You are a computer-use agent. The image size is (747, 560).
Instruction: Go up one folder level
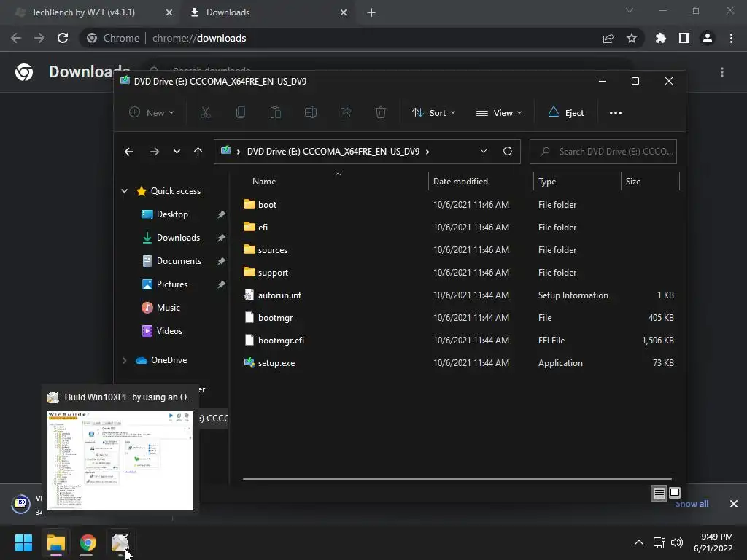pyautogui.click(x=198, y=152)
